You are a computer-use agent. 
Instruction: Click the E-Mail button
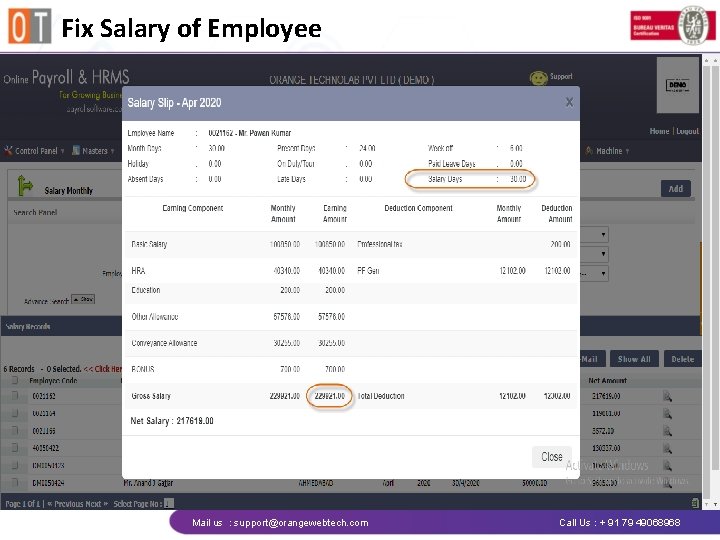pyautogui.click(x=592, y=359)
